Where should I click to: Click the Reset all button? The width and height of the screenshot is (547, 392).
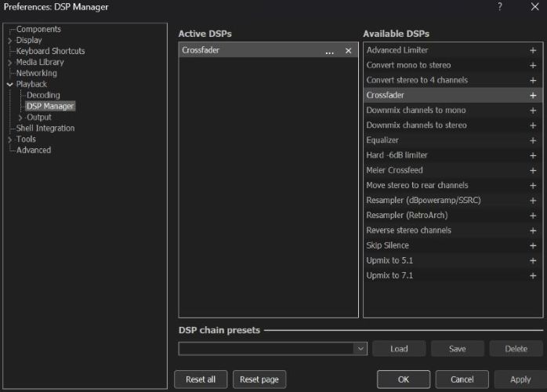(x=201, y=379)
